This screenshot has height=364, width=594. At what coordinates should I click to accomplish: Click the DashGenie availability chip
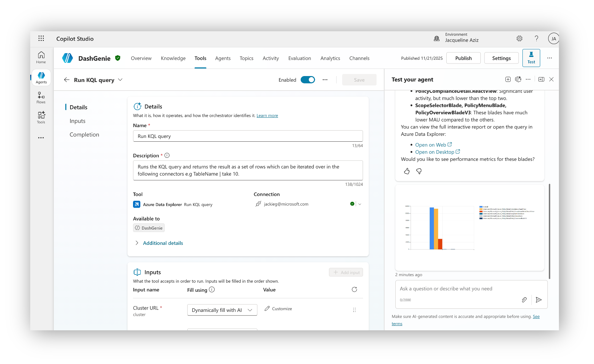click(149, 228)
